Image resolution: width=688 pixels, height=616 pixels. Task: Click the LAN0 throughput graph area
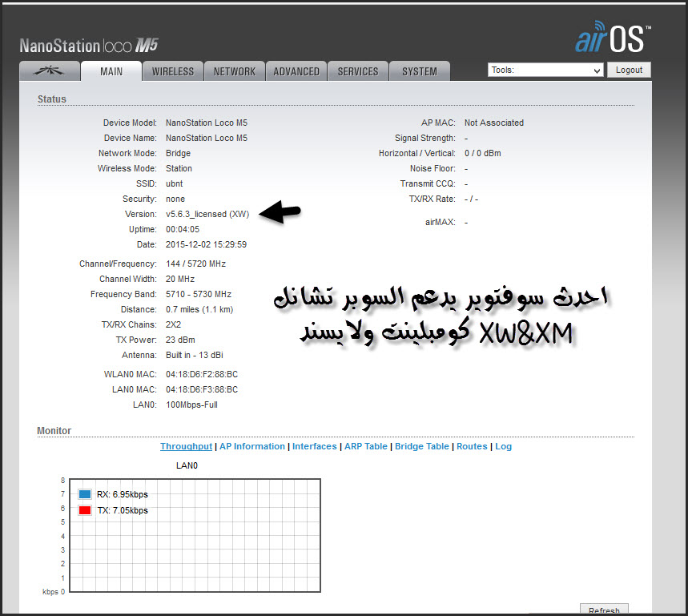click(x=195, y=536)
